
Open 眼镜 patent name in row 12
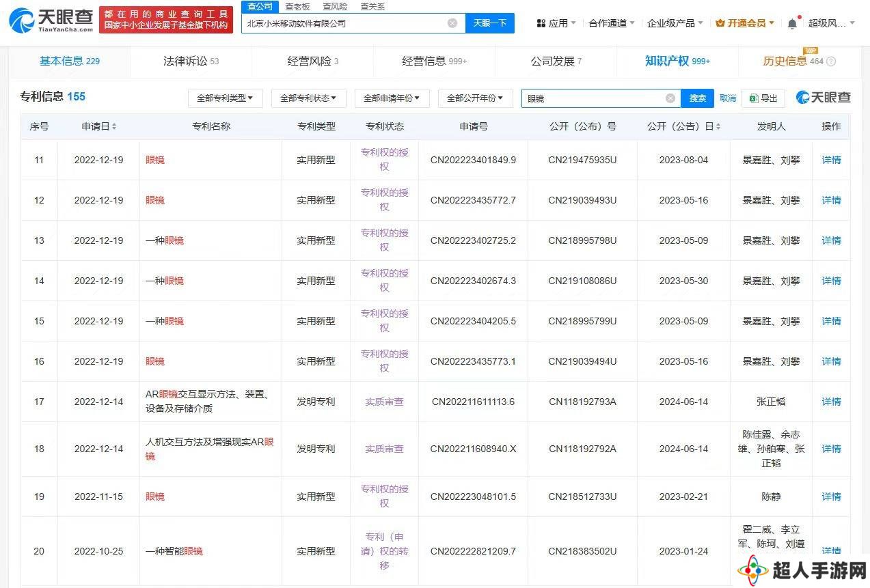tap(155, 200)
